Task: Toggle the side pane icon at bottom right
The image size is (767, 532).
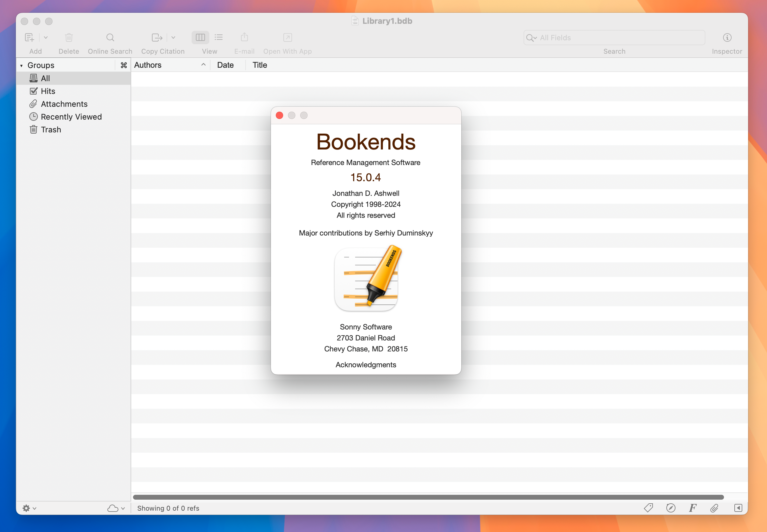Action: pos(738,508)
